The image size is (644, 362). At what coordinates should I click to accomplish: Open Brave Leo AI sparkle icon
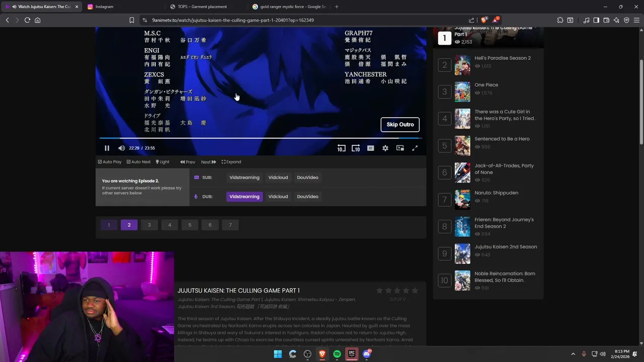(x=616, y=20)
